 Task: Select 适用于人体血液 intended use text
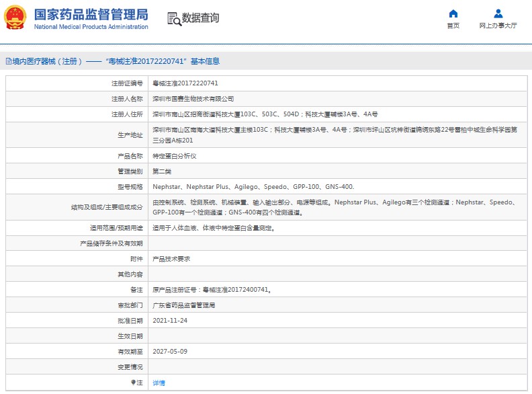point(214,228)
